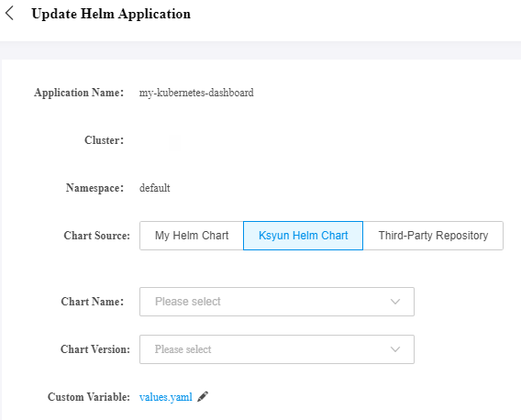Click the Namespace field label
521x420 pixels.
tap(94, 188)
